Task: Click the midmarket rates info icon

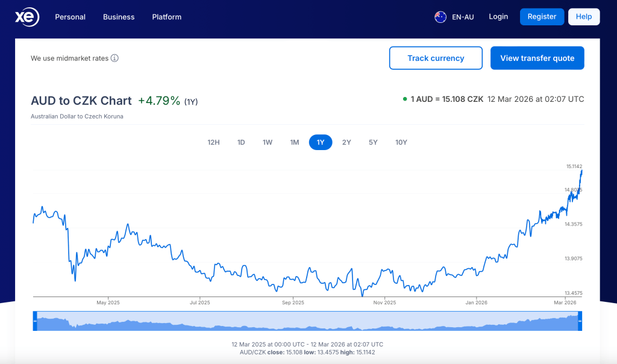Action: 114,58
